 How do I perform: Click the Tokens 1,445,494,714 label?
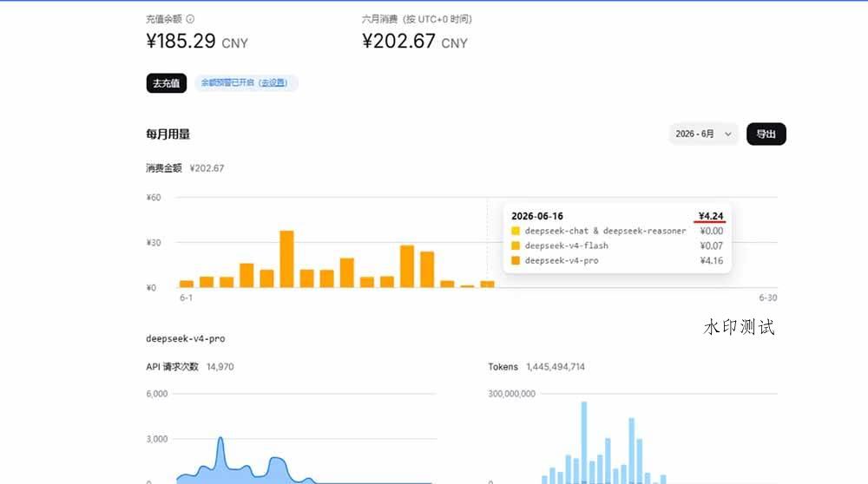pyautogui.click(x=536, y=367)
